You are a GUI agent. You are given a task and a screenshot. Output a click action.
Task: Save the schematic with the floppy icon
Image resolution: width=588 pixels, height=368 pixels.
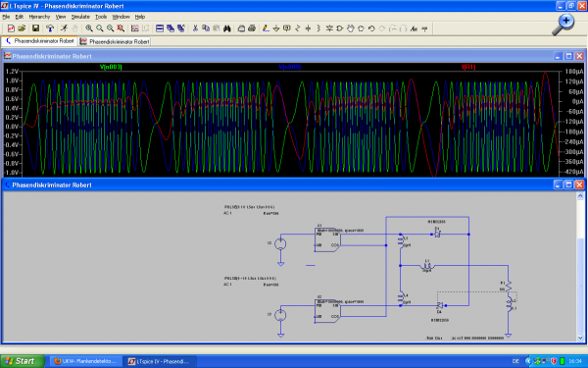tap(35, 28)
